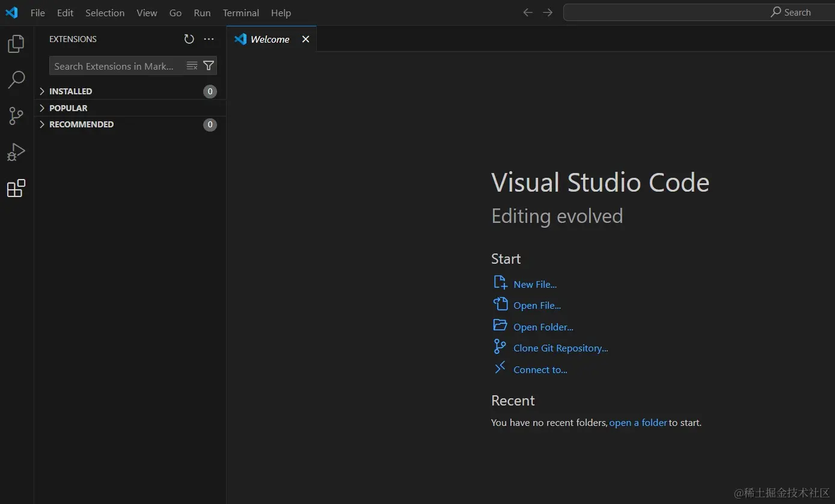The width and height of the screenshot is (835, 504).
Task: Click the Connect to remote icon
Action: point(500,368)
